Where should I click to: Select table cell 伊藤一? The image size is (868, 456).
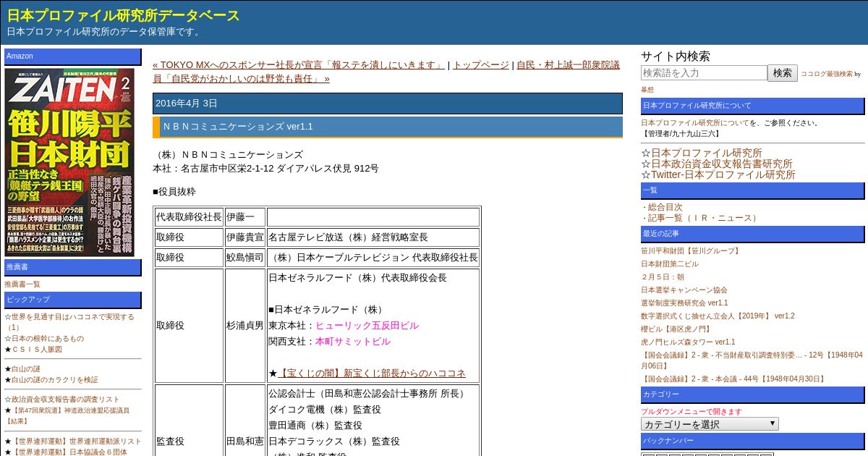tap(244, 217)
